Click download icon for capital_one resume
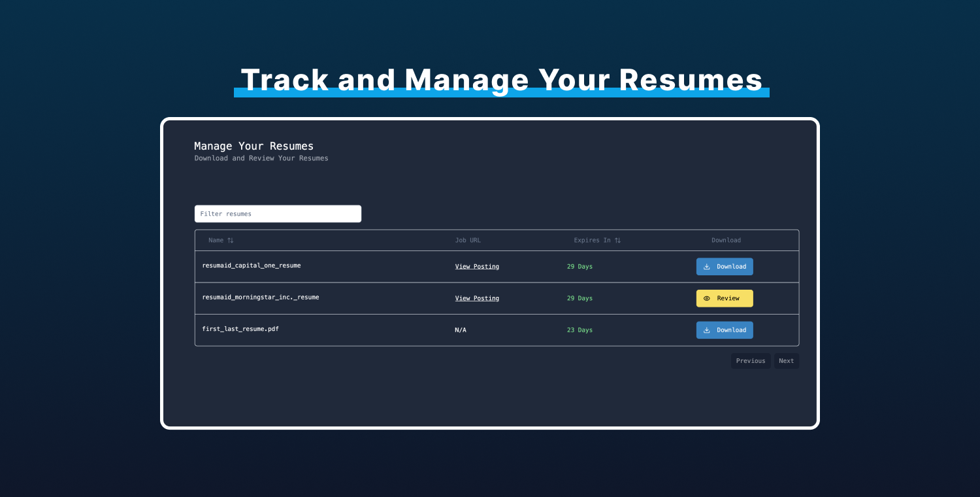980x497 pixels. [x=707, y=267]
